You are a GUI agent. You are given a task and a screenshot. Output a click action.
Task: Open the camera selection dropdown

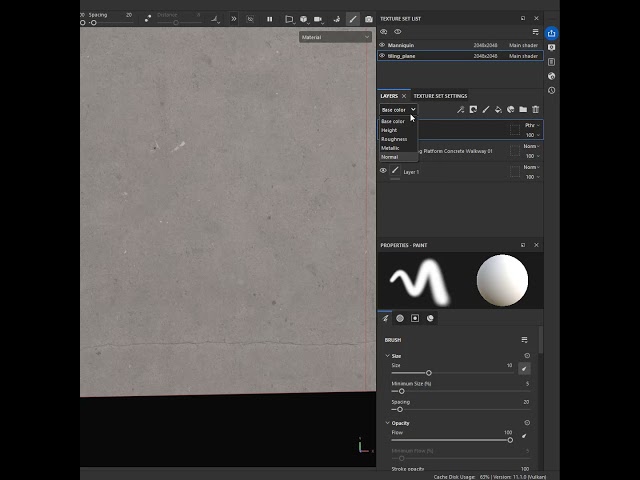[318, 19]
